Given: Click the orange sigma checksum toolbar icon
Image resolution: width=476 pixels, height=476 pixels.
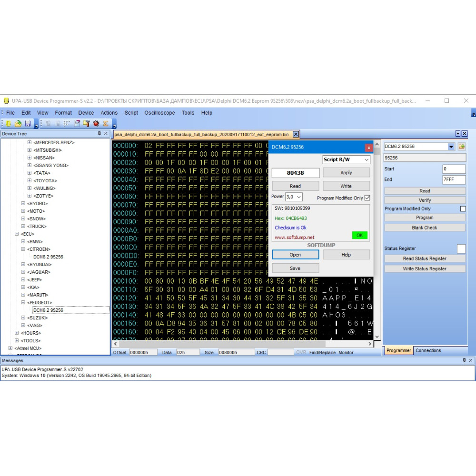Looking at the screenshot, I should click(106, 124).
